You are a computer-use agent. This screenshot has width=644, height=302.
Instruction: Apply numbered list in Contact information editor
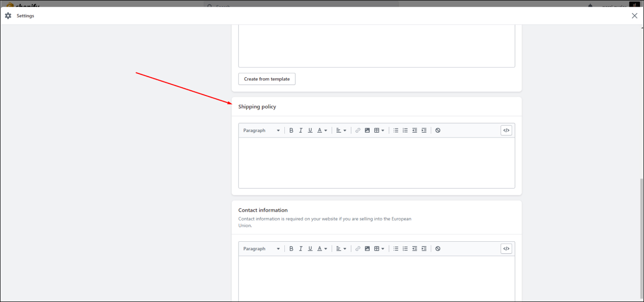pos(405,248)
